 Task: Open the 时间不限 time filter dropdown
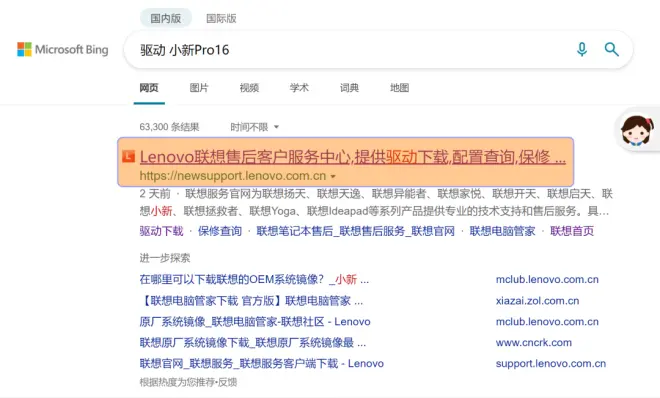[254, 127]
